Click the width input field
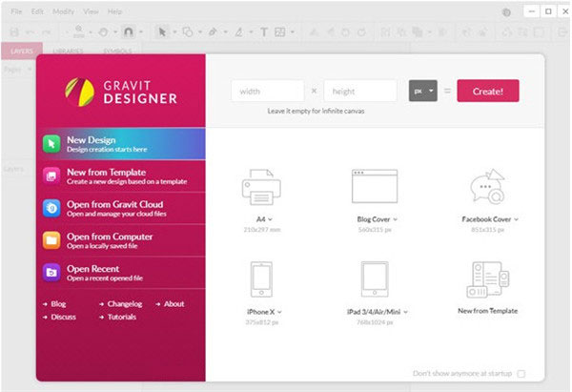572x392 pixels. pos(267,91)
